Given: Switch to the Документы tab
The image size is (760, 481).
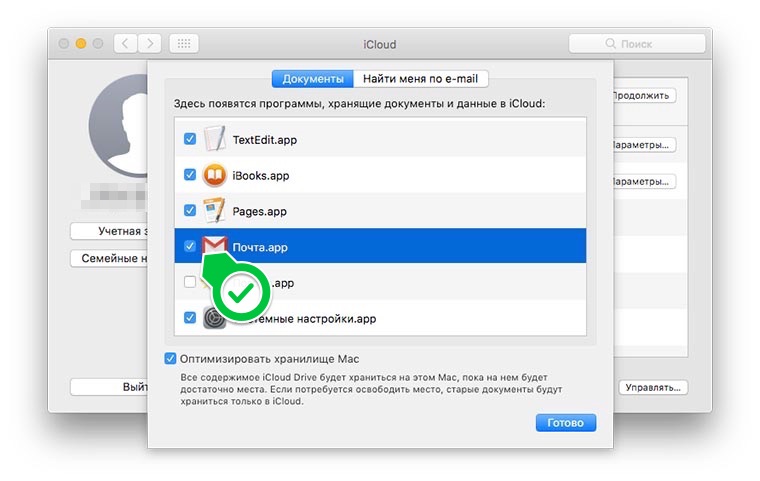Looking at the screenshot, I should point(313,79).
